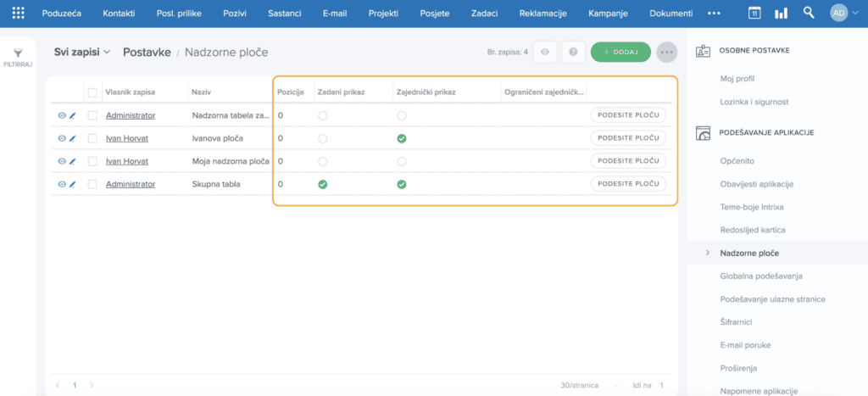
Task: Open the round three-dots options button
Action: point(666,52)
